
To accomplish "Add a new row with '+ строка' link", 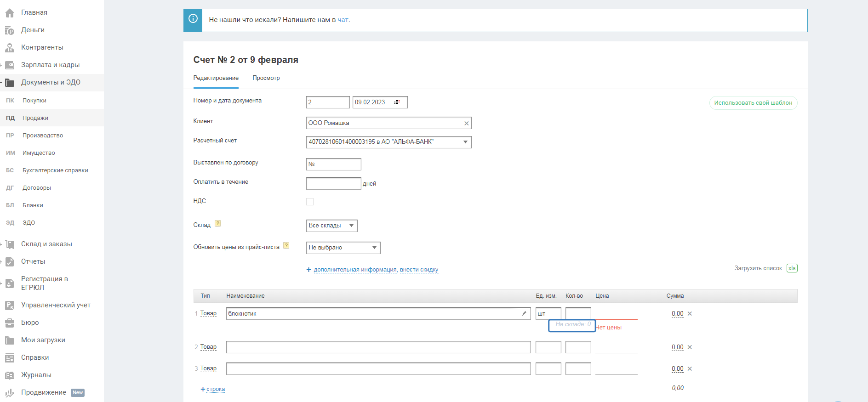I will click(213, 389).
